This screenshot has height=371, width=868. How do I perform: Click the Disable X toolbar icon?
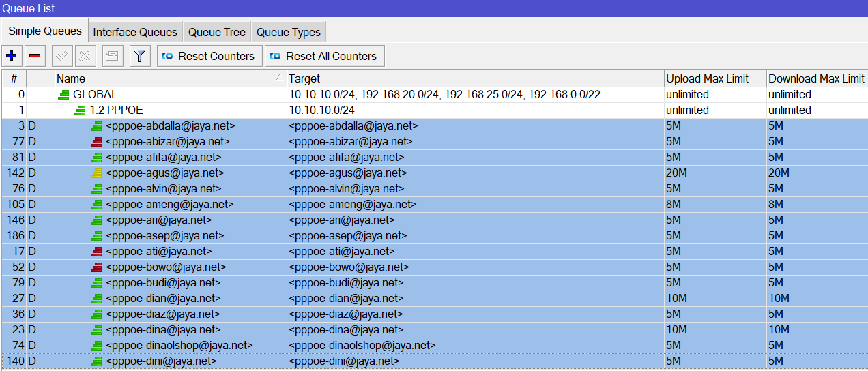[x=84, y=56]
